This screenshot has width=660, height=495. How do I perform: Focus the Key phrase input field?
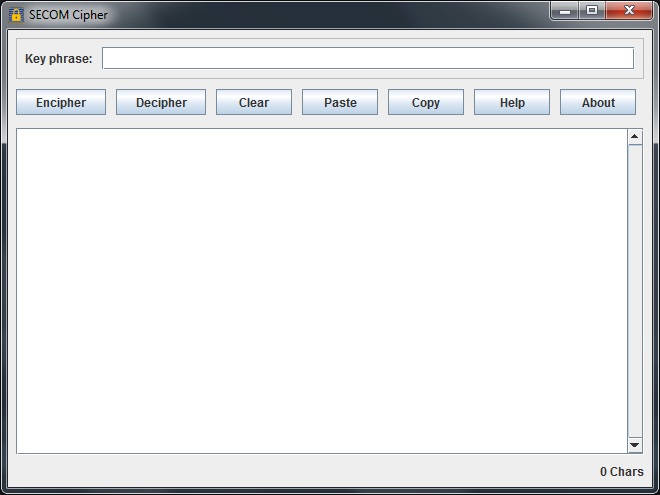tap(368, 58)
